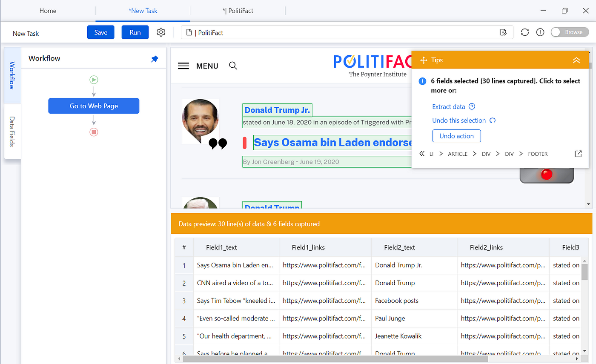Click the cell 'Says Tim Tebow "kneeled i...'

click(x=236, y=301)
